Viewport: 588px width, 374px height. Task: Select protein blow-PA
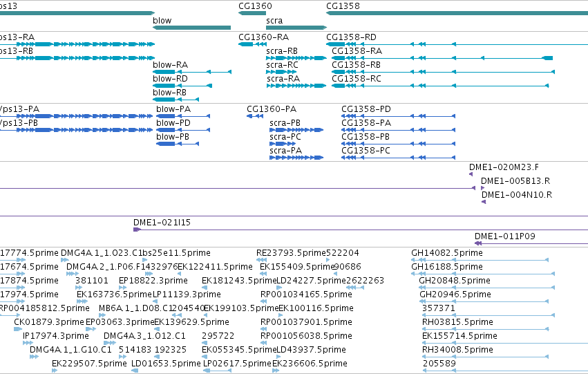click(183, 116)
